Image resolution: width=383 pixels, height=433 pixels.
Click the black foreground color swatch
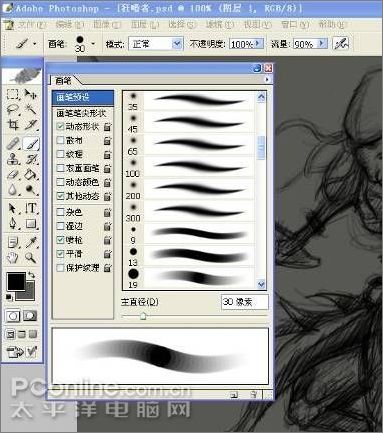tap(16, 281)
